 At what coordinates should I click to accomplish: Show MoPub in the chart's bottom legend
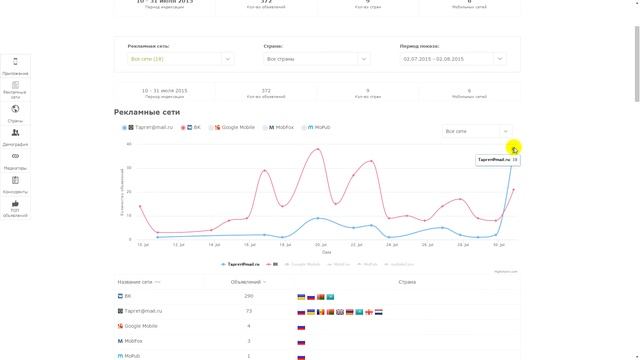pyautogui.click(x=367, y=264)
